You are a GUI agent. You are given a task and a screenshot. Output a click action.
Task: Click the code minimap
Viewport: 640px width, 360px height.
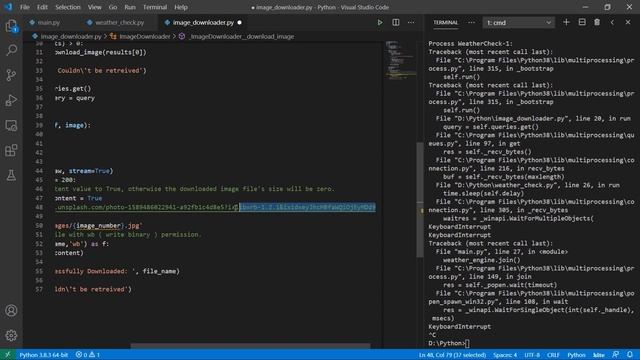click(x=400, y=60)
